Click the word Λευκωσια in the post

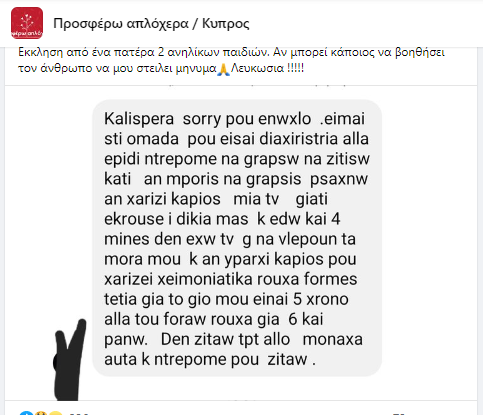pyautogui.click(x=257, y=68)
